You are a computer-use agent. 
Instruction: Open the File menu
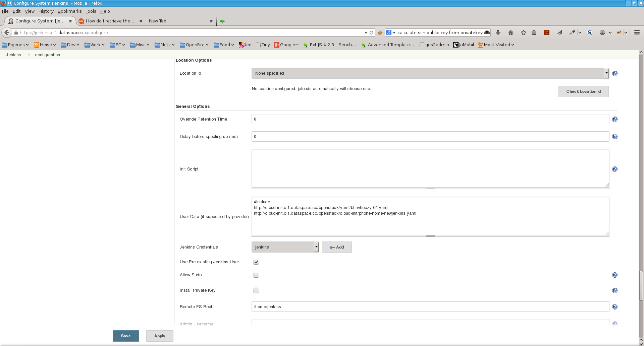coord(5,11)
